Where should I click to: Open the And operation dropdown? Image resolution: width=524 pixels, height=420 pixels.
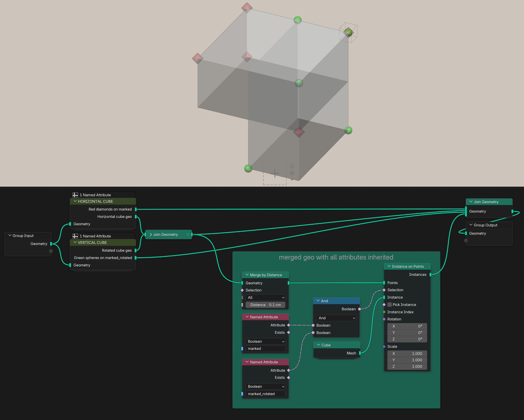(x=336, y=318)
